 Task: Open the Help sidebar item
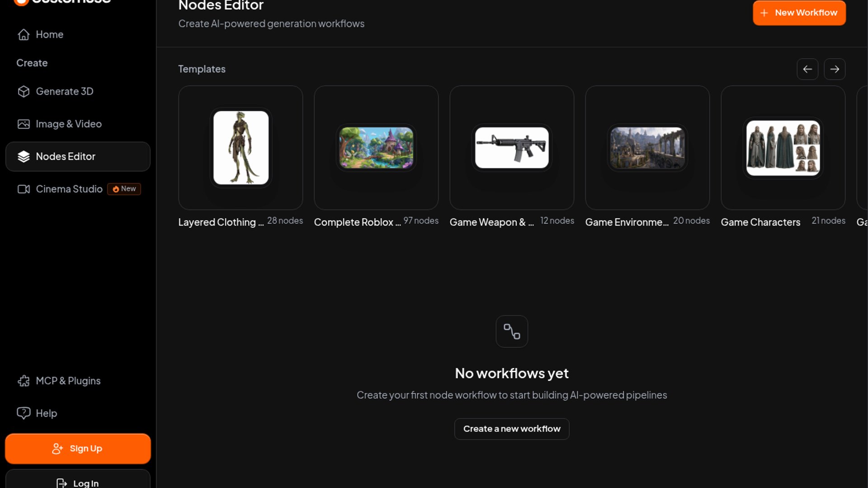pyautogui.click(x=78, y=413)
